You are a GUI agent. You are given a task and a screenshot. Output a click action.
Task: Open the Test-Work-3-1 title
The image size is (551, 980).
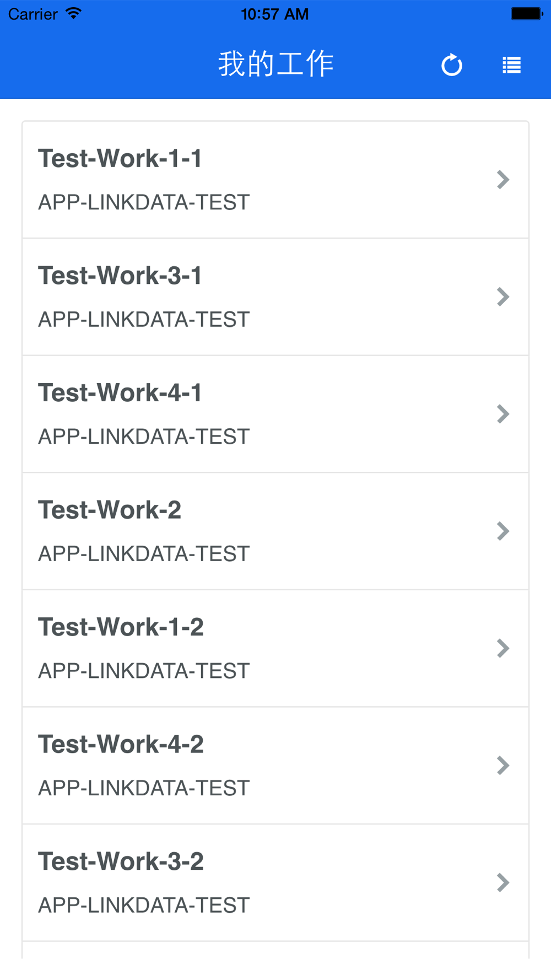click(x=120, y=276)
